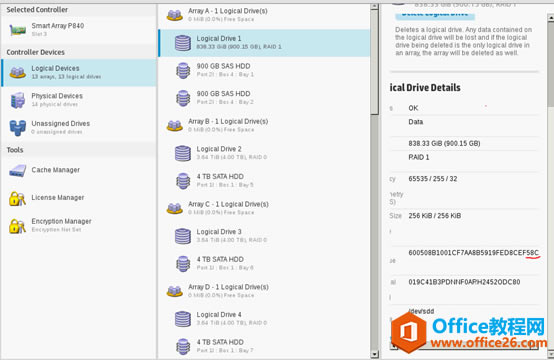Select Logical Drive 4 row
Screen dimensions: 554x360
pyautogui.click(x=264, y=319)
